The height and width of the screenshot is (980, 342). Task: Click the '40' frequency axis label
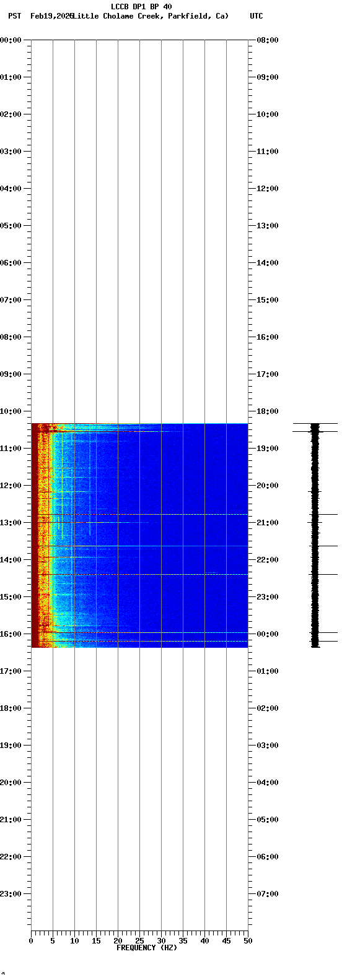click(204, 941)
